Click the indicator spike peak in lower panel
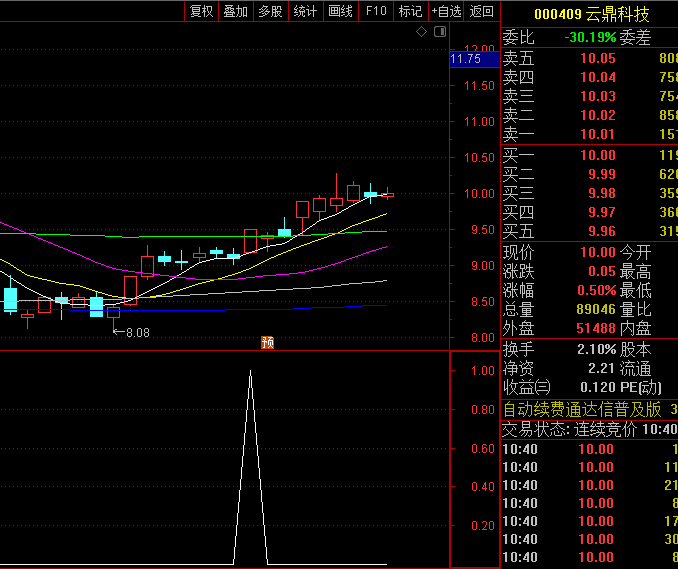 [250, 372]
